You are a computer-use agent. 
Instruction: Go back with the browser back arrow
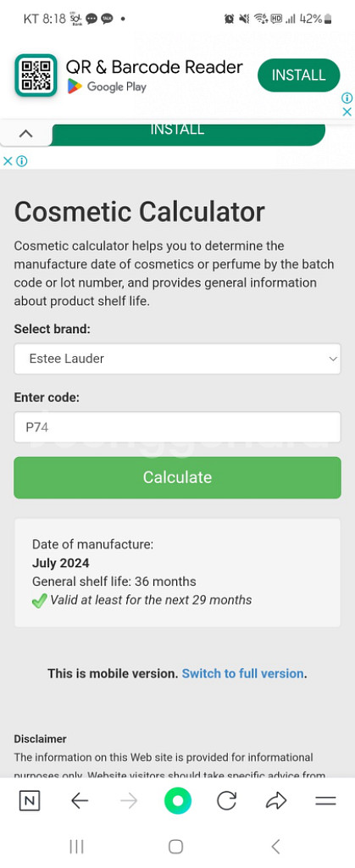[x=80, y=800]
